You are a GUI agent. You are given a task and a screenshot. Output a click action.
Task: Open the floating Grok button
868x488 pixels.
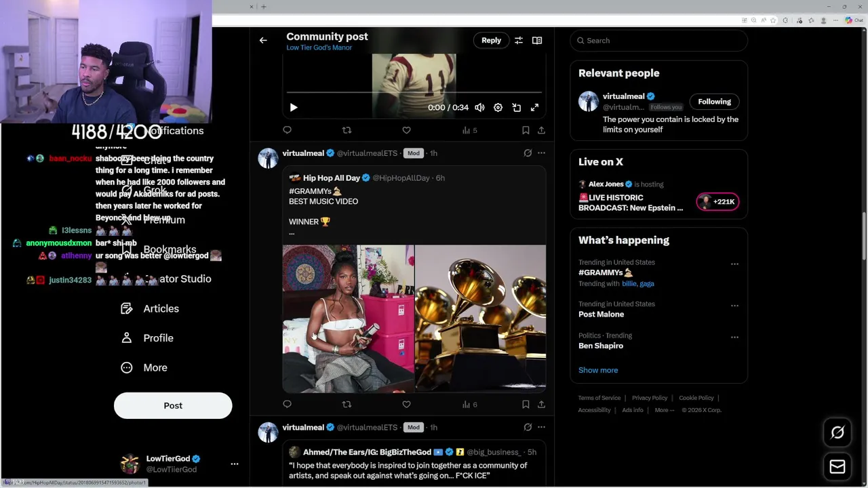(837, 432)
